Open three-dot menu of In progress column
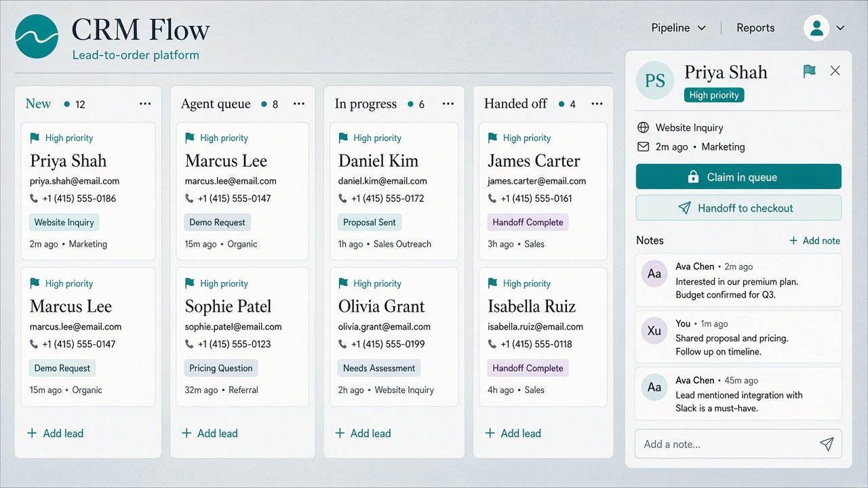Image resolution: width=868 pixels, height=488 pixels. (x=448, y=104)
